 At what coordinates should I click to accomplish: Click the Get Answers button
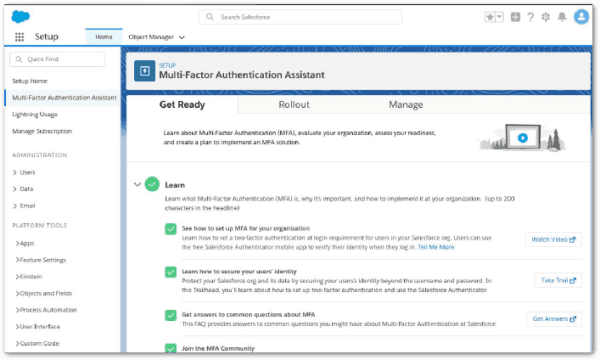(554, 319)
